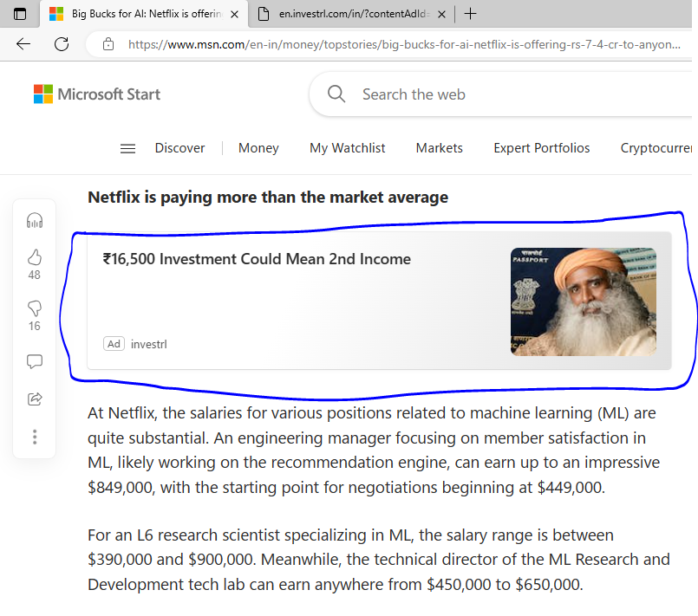Switch to the Big Bucks for AI tab
698x616 pixels.
[x=143, y=14]
